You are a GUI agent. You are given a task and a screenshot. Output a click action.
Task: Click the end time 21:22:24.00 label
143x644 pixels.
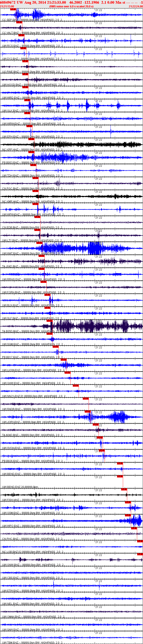136,6
